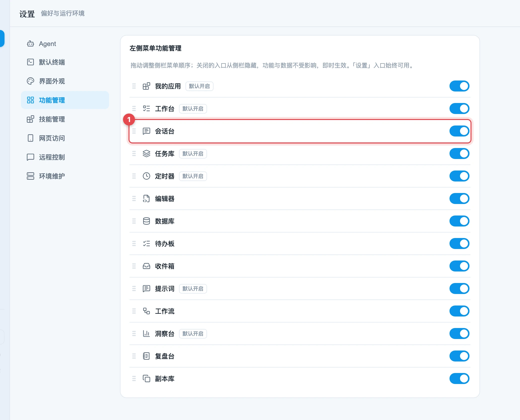Screen dimensions: 520x420
Task: Toggle the 会话台 switch off
Action: pos(459,131)
